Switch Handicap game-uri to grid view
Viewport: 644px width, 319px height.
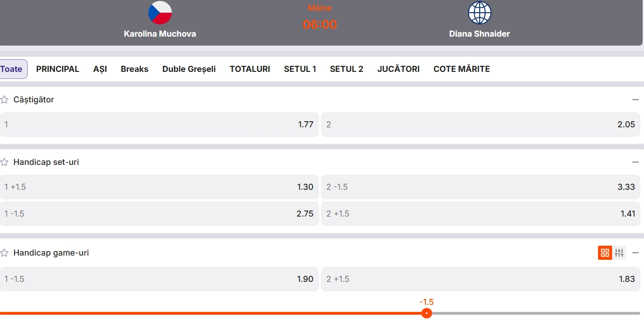tap(605, 253)
